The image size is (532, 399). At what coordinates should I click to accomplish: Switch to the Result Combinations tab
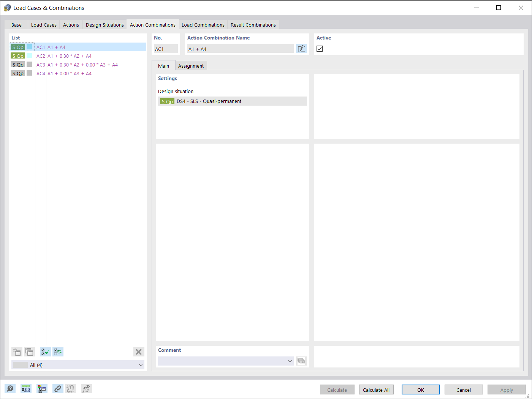pos(253,25)
